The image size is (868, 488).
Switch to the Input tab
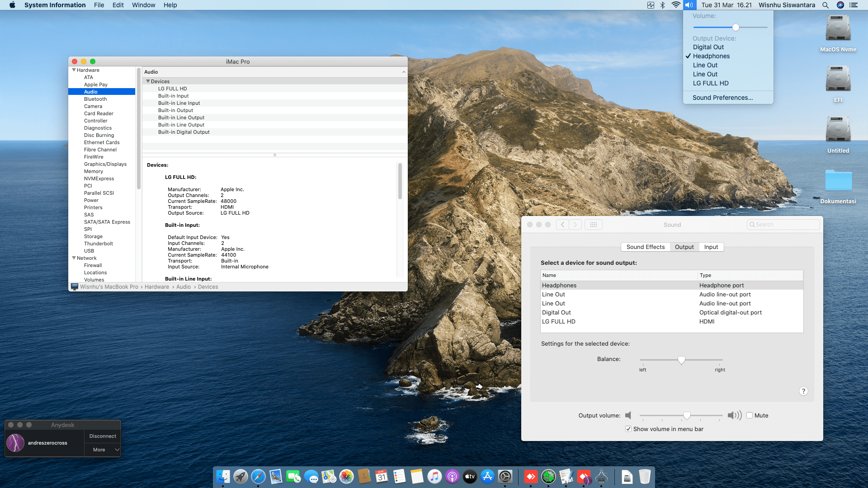[711, 247]
